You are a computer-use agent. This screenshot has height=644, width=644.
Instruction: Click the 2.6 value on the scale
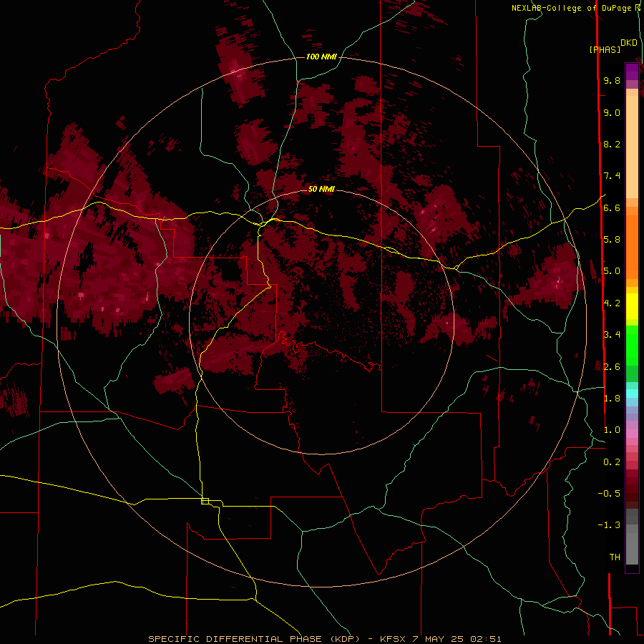[x=612, y=366]
